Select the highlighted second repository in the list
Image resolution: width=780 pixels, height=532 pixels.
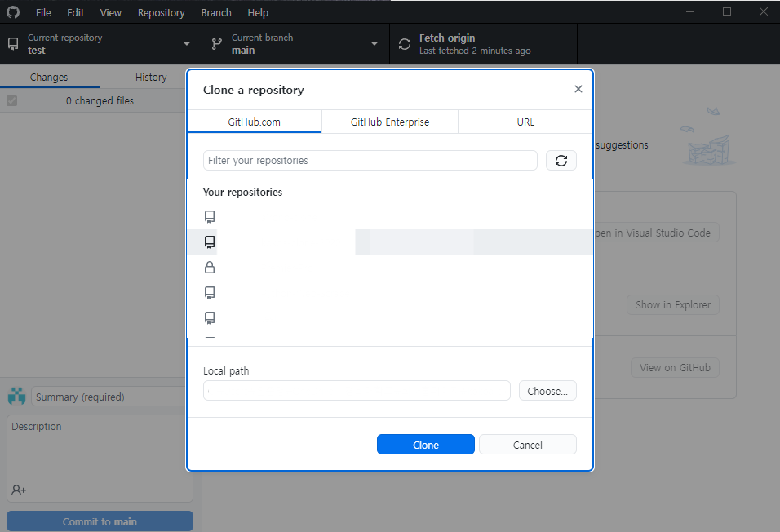coord(390,242)
